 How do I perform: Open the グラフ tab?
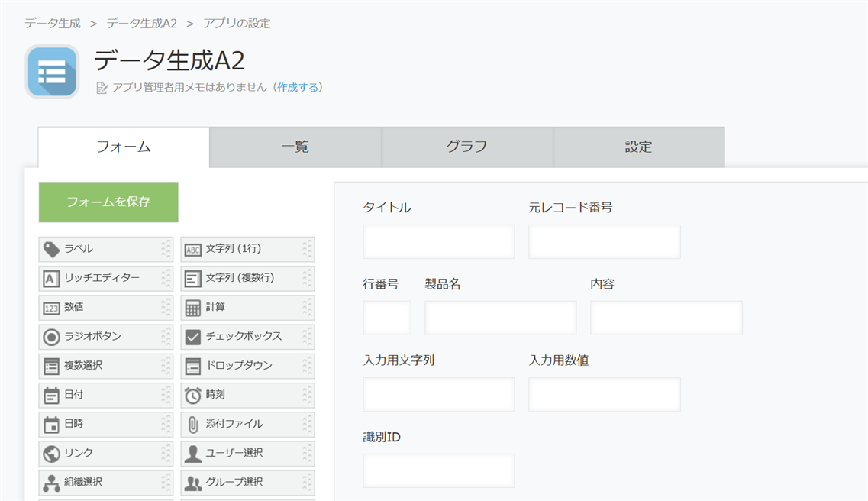click(467, 147)
